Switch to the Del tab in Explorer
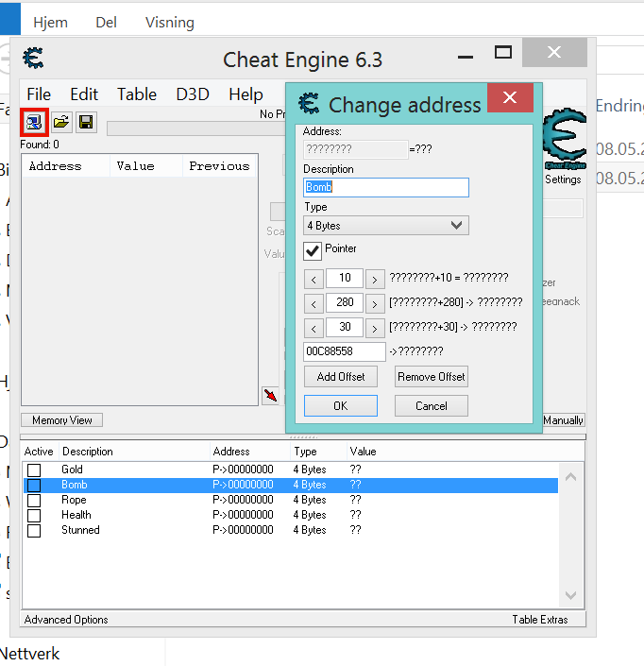Image resolution: width=644 pixels, height=666 pixels. 106,22
